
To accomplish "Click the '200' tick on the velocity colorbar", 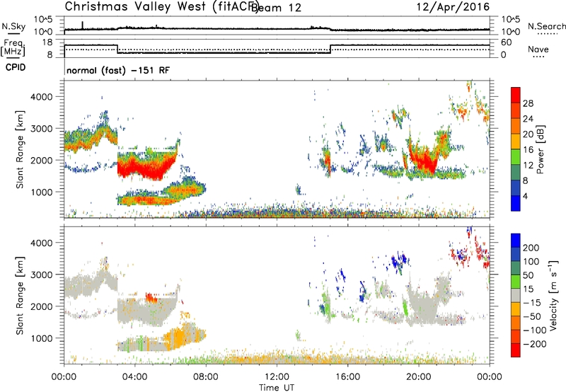I will (x=531, y=248).
